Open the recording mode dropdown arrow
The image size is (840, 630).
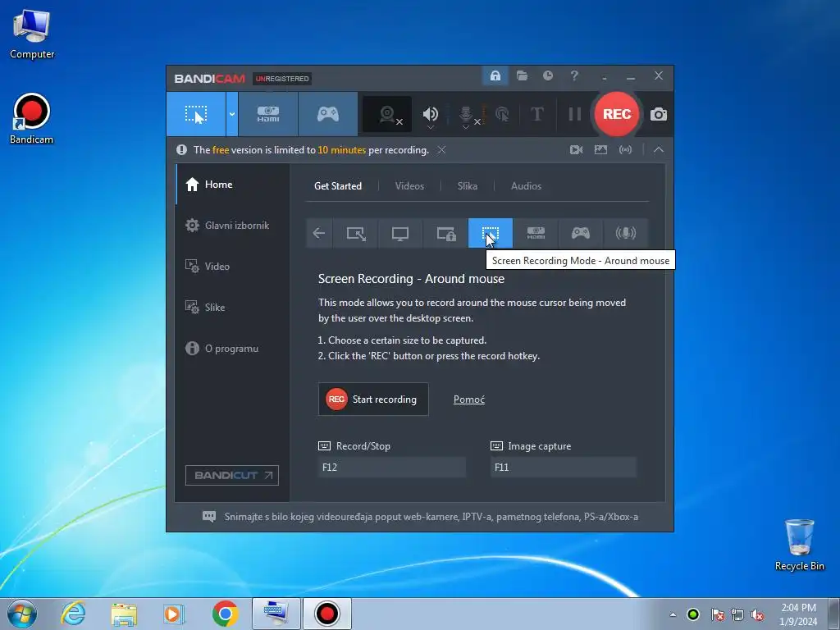click(232, 114)
